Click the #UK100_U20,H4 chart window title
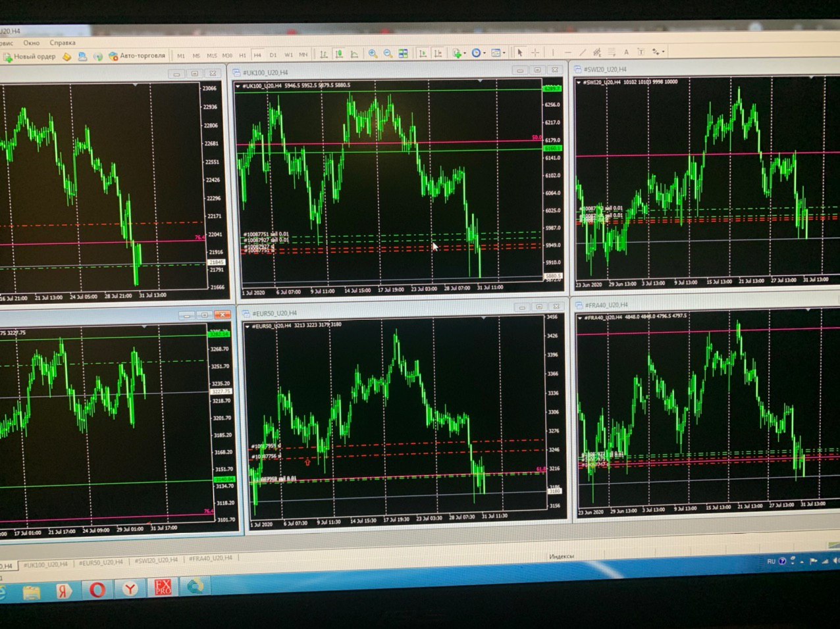Image resolution: width=840 pixels, height=629 pixels. click(265, 72)
